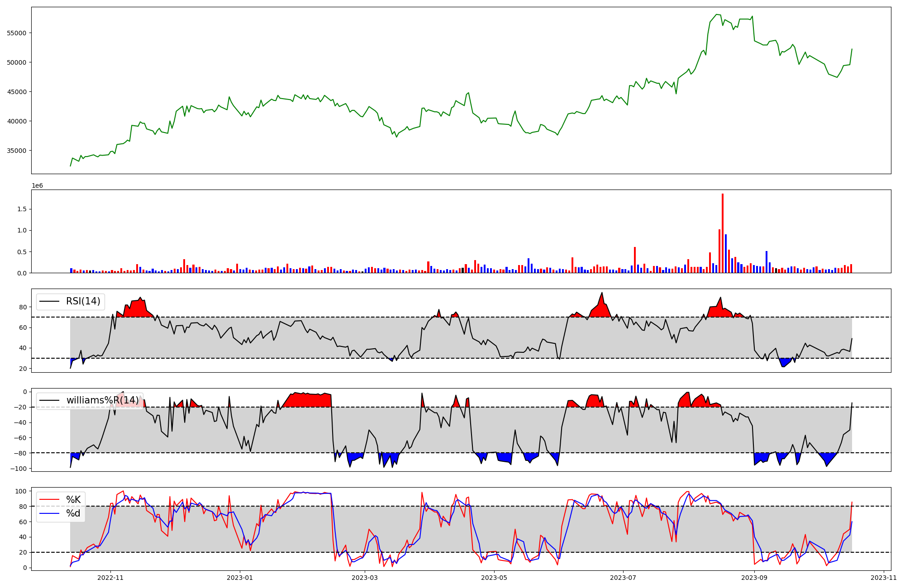Click the 2023-09 x-axis date label
The height and width of the screenshot is (588, 905).
754,578
